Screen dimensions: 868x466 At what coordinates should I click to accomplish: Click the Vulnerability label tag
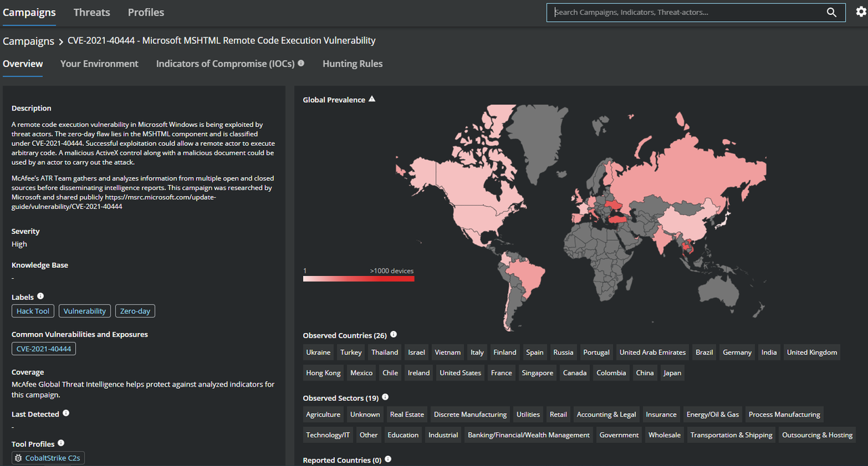(85, 311)
